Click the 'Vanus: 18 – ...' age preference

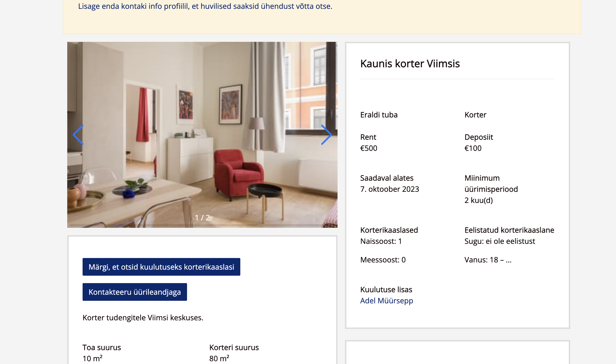click(488, 260)
